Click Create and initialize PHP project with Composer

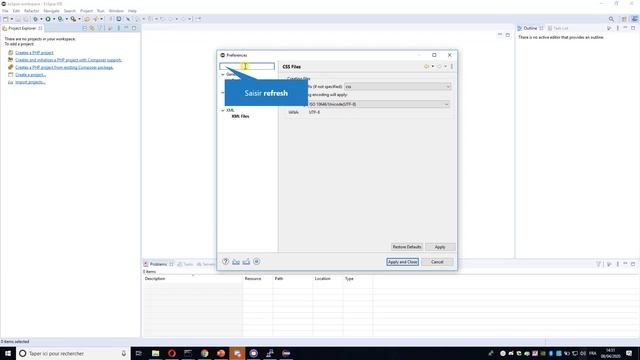[x=68, y=60]
